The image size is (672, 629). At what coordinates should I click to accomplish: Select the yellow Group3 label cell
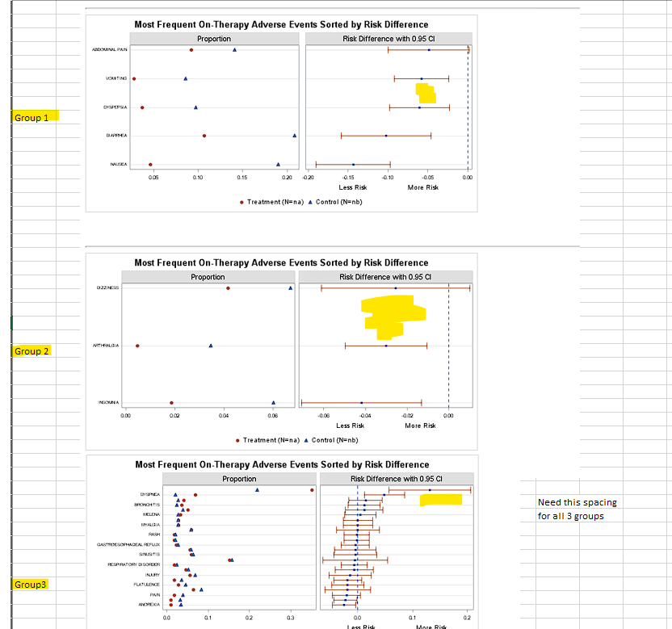pos(29,584)
